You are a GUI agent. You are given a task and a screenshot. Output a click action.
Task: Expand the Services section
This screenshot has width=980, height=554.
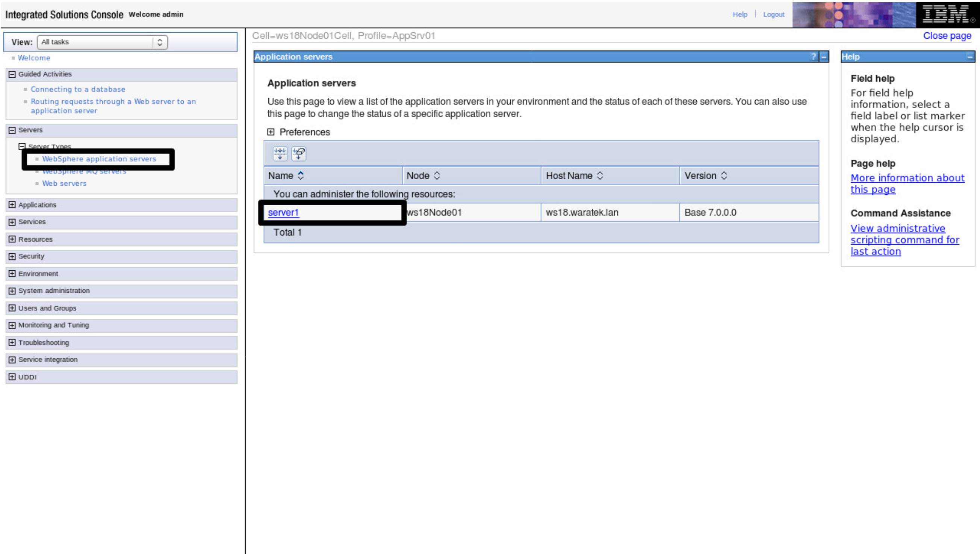point(12,222)
